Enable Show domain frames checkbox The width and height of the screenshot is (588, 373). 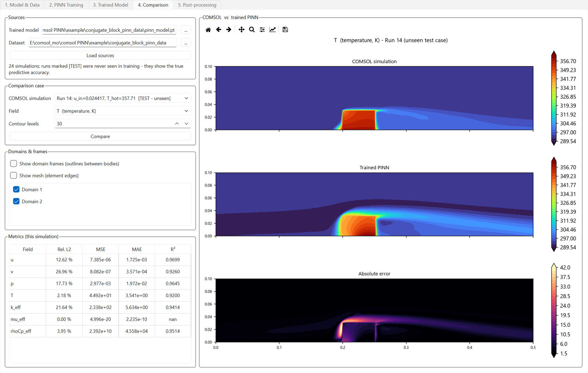(14, 163)
